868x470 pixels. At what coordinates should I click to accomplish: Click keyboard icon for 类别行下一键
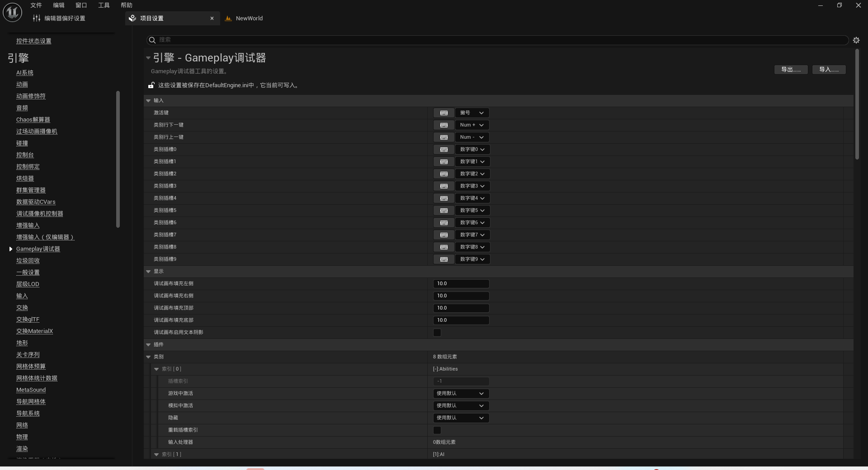click(444, 125)
